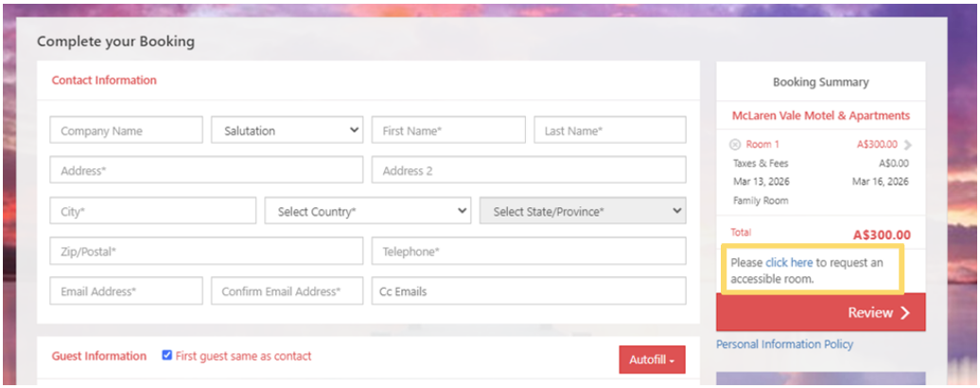The width and height of the screenshot is (980, 388).
Task: Click the chevron icon on Review button
Action: [x=904, y=313]
